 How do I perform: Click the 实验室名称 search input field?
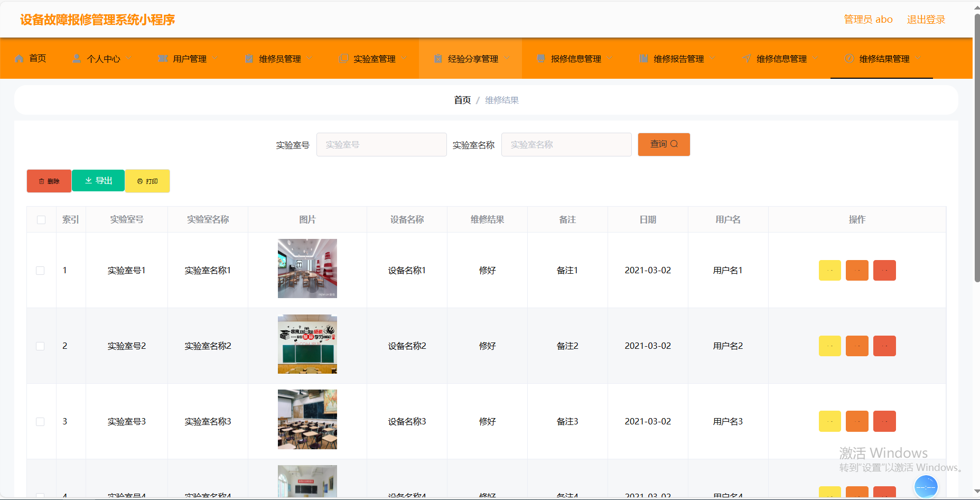(x=566, y=144)
